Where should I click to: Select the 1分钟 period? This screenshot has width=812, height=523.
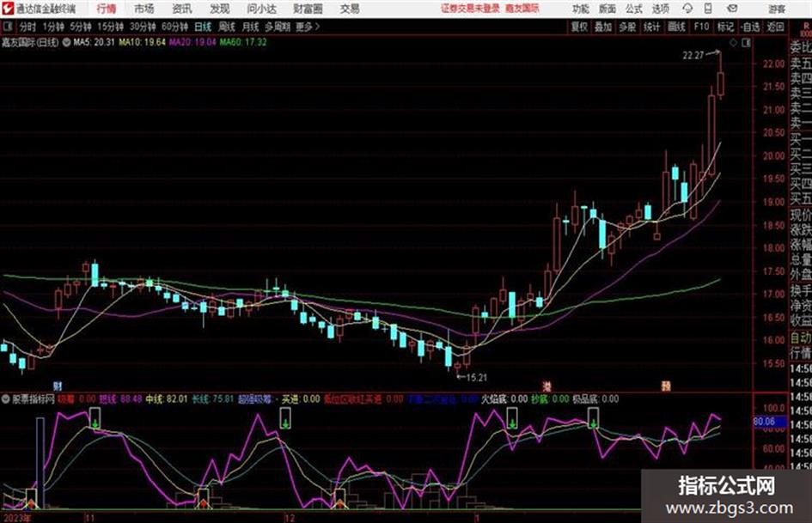pos(53,27)
